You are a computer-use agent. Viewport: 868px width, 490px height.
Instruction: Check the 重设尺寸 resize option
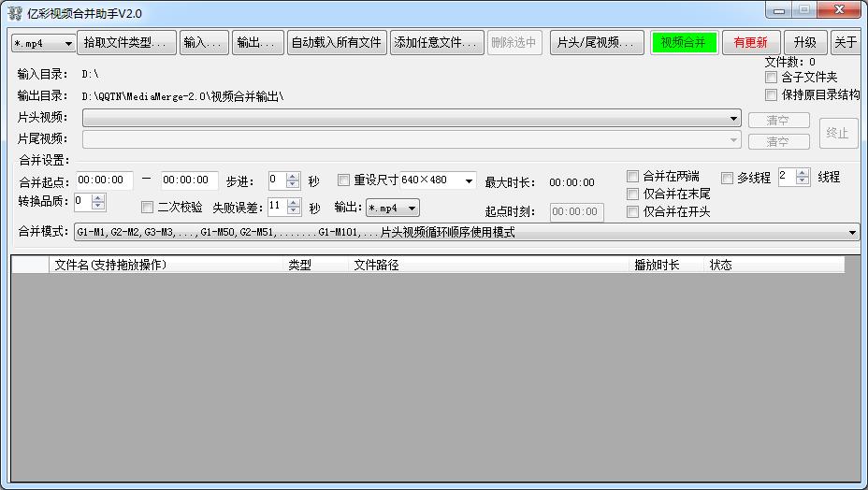click(x=343, y=180)
